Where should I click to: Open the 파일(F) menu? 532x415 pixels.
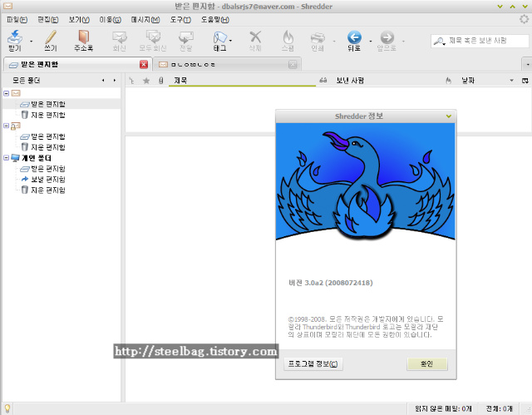point(17,20)
